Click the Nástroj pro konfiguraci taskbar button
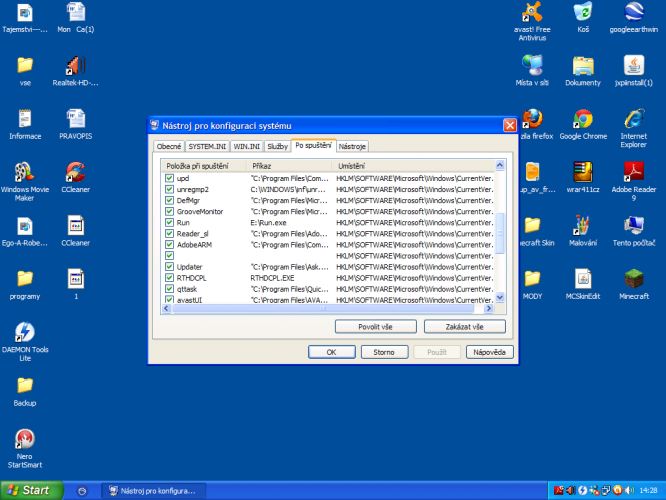 pyautogui.click(x=154, y=491)
